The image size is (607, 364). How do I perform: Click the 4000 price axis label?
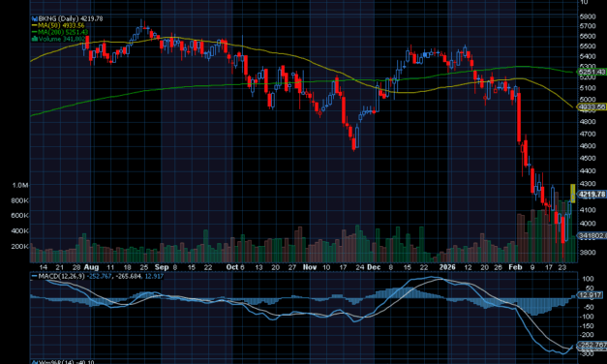tap(588, 224)
